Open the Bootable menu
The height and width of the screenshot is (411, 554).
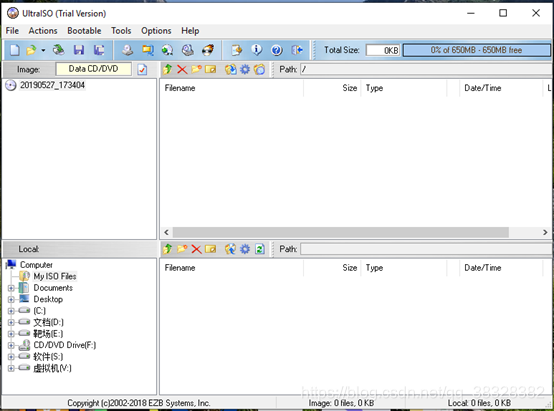pyautogui.click(x=84, y=31)
